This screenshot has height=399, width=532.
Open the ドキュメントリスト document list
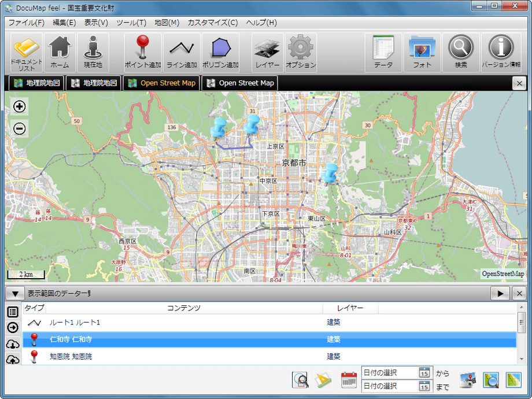point(27,53)
